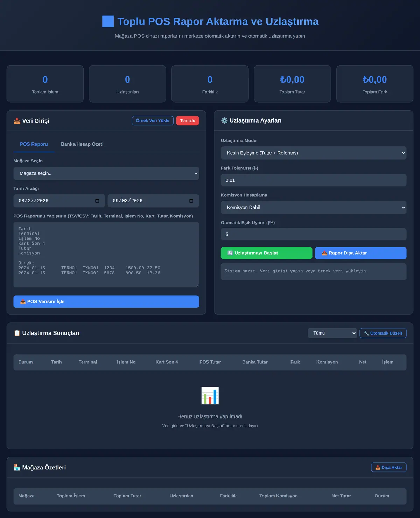Click the Henüz uzlaştırma yapılmadı message
The width and height of the screenshot is (420, 518).
pyautogui.click(x=210, y=416)
